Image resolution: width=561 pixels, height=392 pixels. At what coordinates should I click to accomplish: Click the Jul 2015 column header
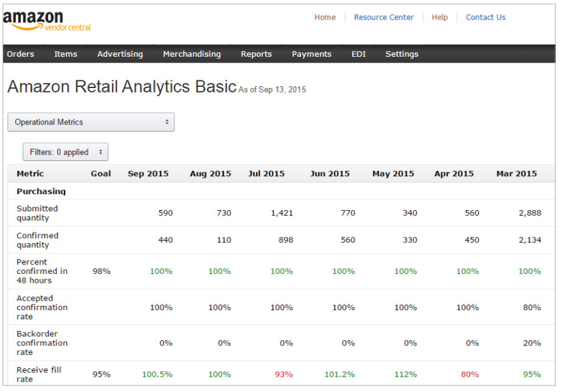coord(266,174)
